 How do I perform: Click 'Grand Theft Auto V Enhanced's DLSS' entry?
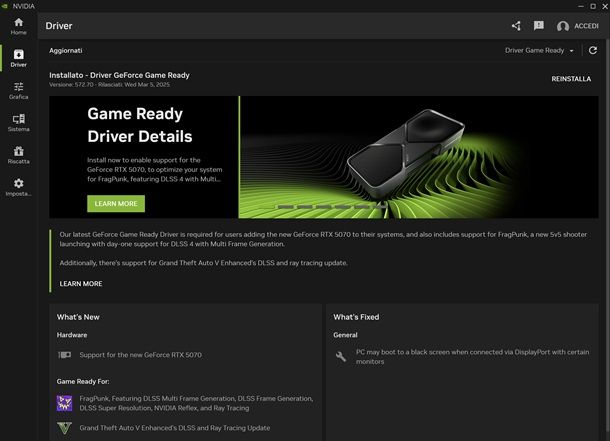pos(175,428)
